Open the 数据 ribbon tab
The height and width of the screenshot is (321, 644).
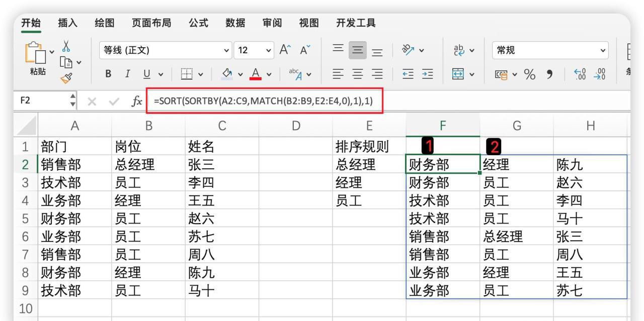[235, 23]
